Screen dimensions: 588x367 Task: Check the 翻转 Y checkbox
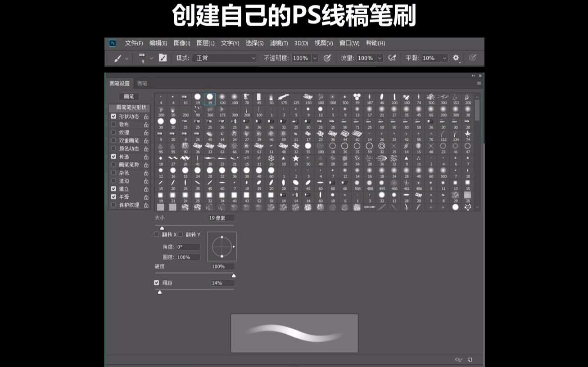point(181,234)
